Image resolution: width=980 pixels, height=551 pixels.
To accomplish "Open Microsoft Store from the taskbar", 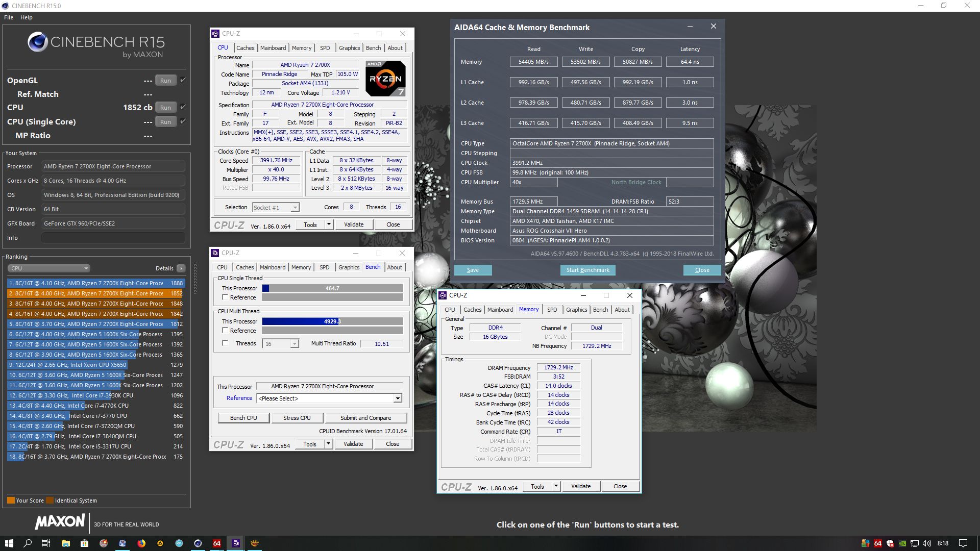I will [x=84, y=543].
